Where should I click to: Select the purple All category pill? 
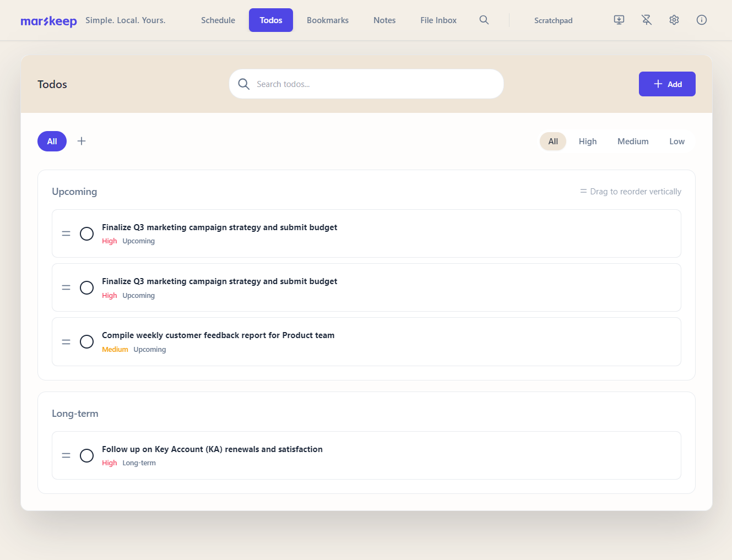tap(52, 141)
